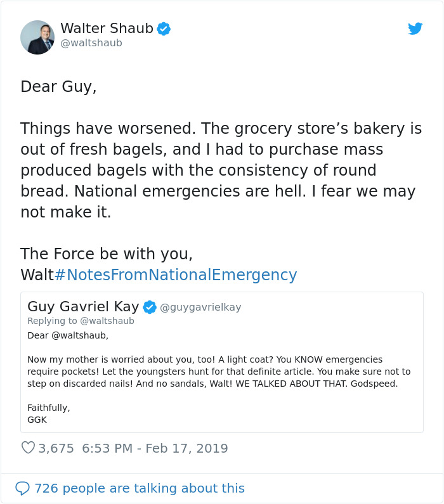The width and height of the screenshot is (444, 504).
Task: Open "726 people are talking about this"
Action: tap(140, 488)
